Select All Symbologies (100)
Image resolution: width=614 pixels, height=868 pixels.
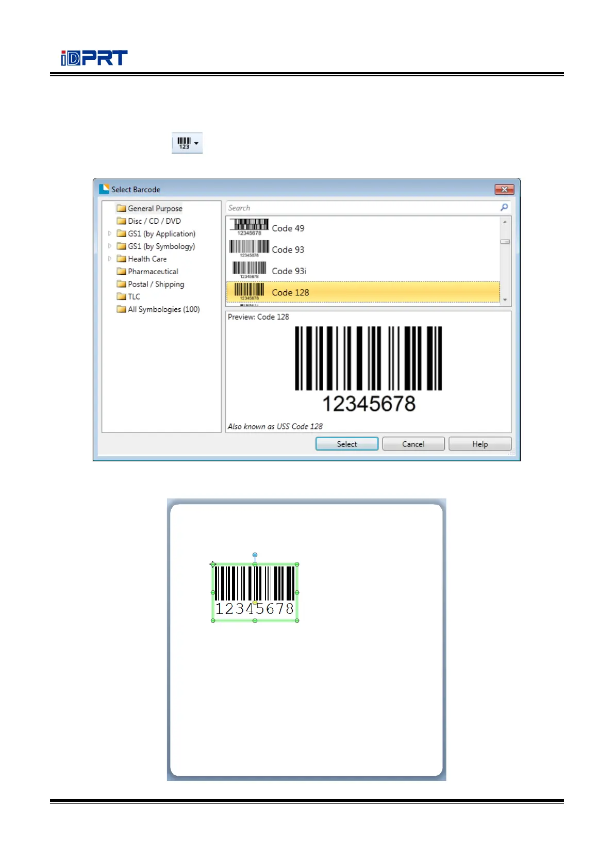point(158,309)
